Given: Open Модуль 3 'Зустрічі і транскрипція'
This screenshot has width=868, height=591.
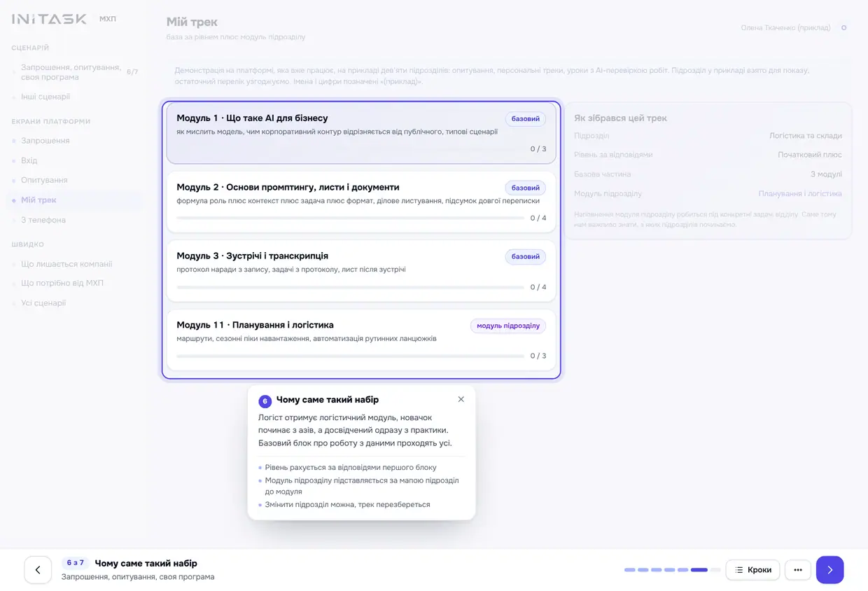Looking at the screenshot, I should pyautogui.click(x=361, y=271).
